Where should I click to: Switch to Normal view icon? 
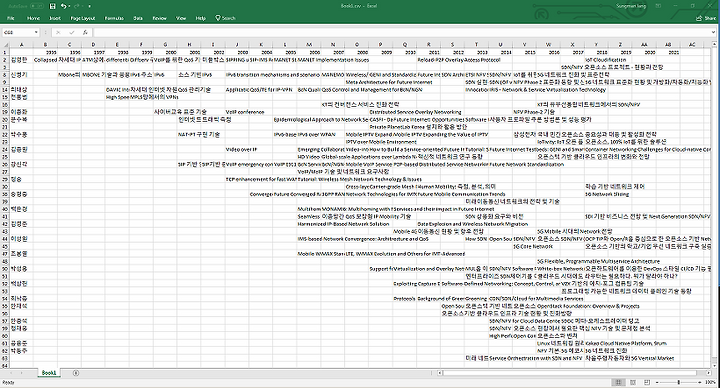click(x=618, y=382)
